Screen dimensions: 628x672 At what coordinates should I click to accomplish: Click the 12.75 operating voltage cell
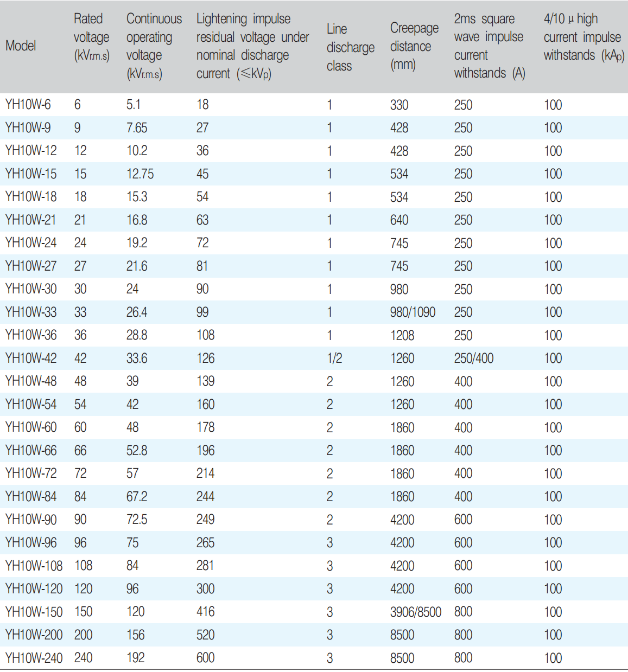tap(140, 174)
